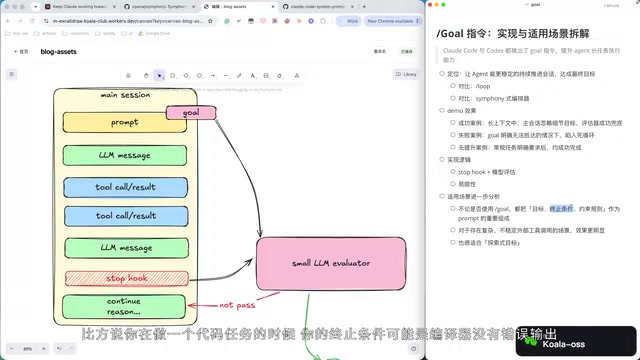
Task: Redo the canvas action
Action: click(71, 349)
